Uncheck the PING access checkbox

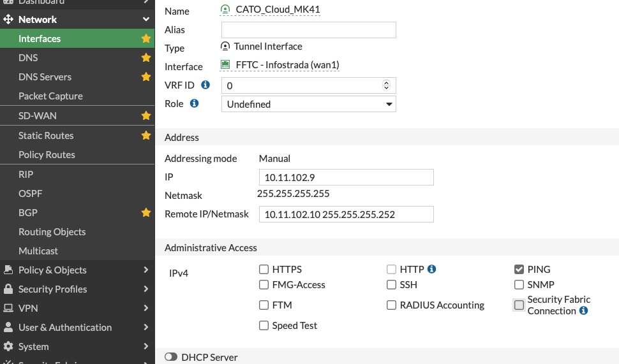pyautogui.click(x=519, y=270)
